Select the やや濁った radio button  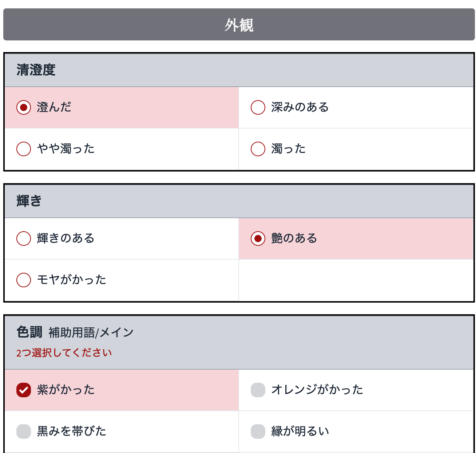point(24,149)
